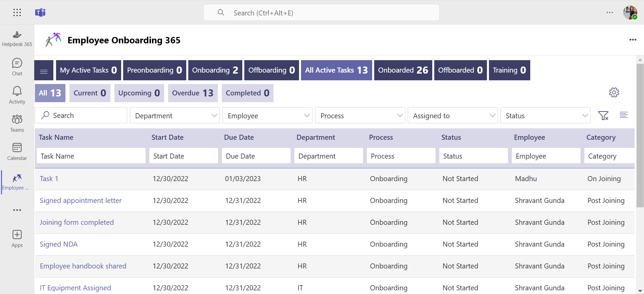Switch to My Active Tasks tab
This screenshot has width=644, height=294.
coord(89,70)
